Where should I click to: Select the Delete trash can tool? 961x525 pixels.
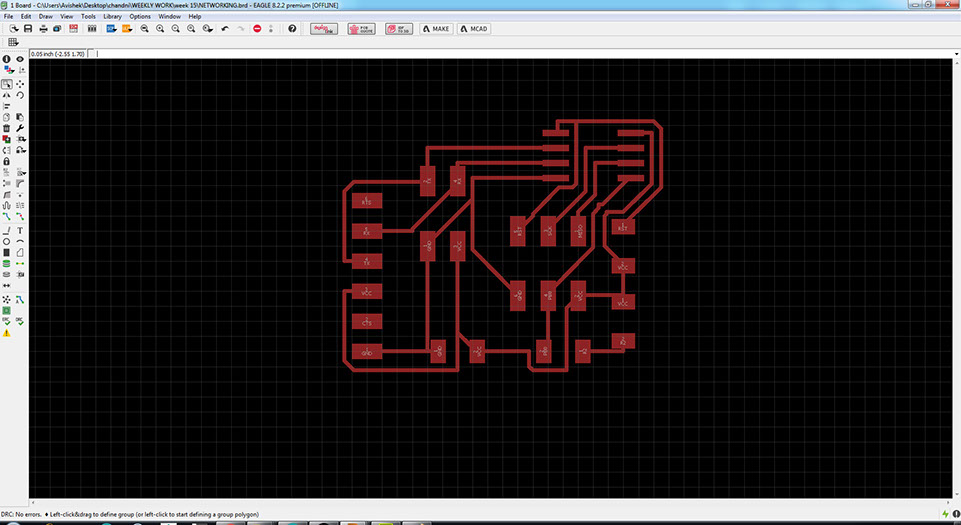tap(6, 128)
